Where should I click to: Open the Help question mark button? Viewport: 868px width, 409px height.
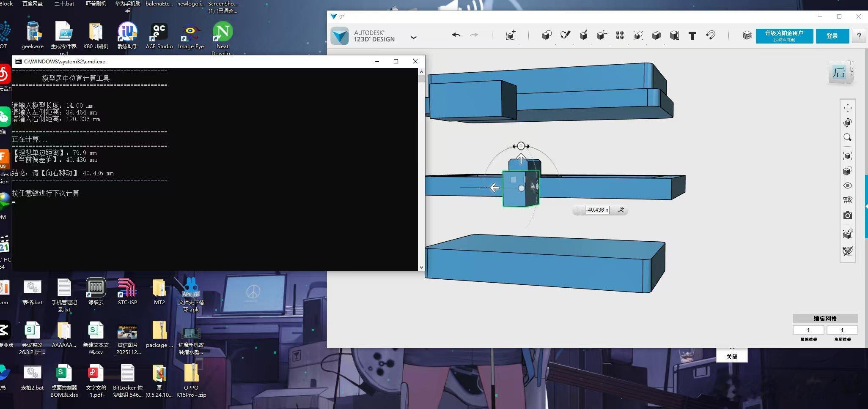[x=859, y=36]
